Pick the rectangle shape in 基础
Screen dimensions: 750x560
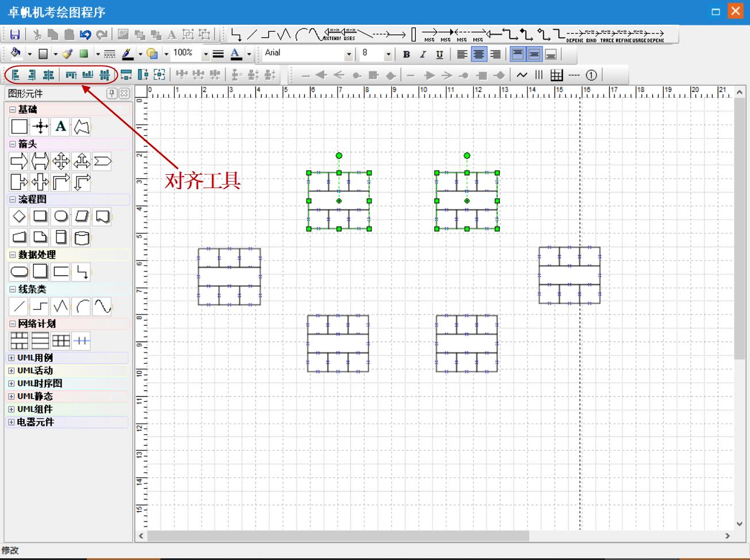[19, 126]
